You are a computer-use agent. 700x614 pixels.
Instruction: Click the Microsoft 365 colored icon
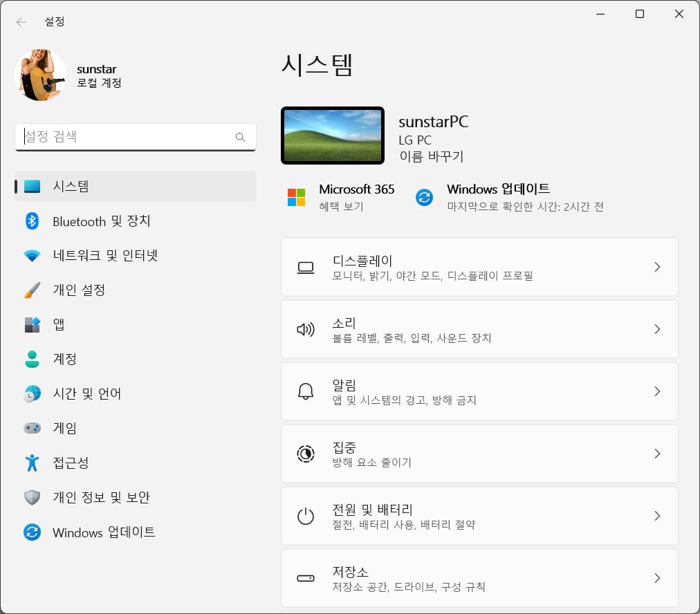[296, 196]
